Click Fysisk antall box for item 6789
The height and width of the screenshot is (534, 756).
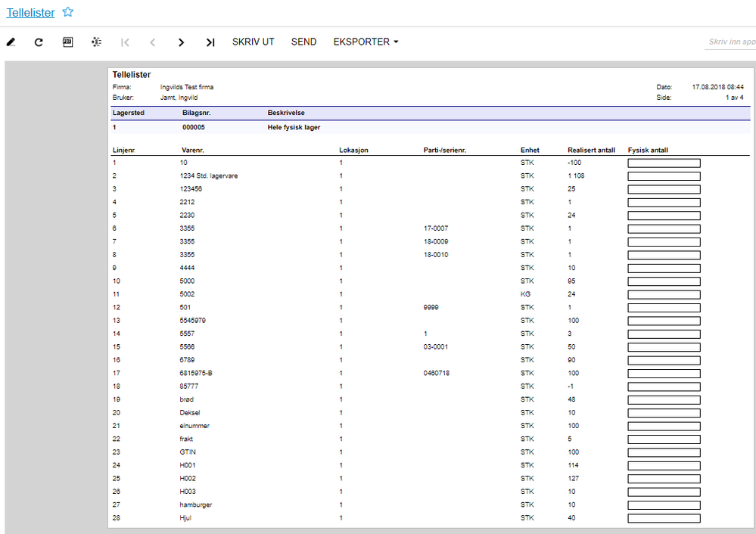(x=664, y=361)
